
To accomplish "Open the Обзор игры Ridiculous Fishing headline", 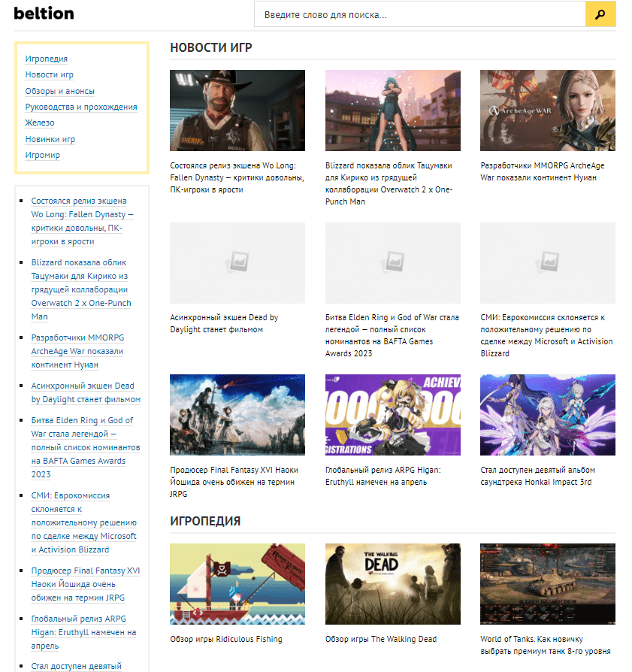I will coord(226,639).
